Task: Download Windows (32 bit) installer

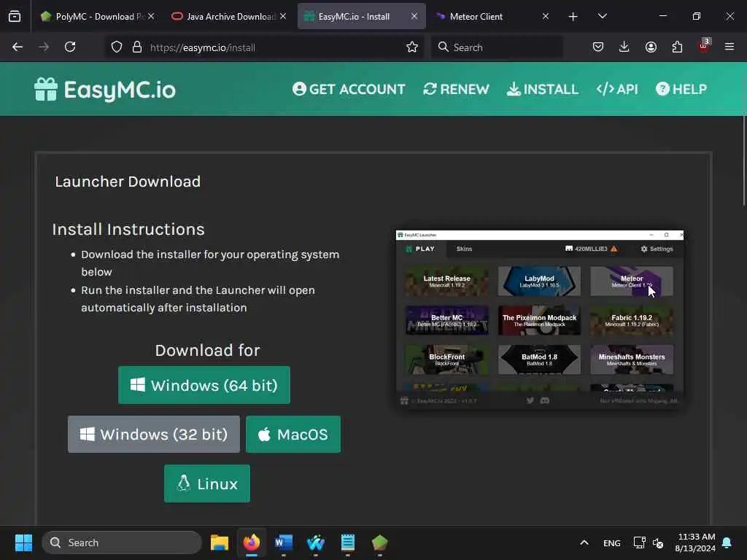Action: [154, 435]
